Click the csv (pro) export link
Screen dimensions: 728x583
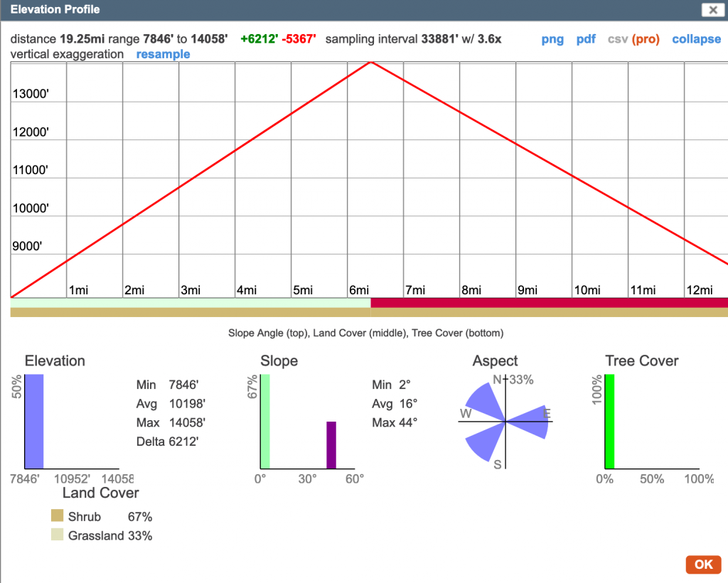coord(634,39)
